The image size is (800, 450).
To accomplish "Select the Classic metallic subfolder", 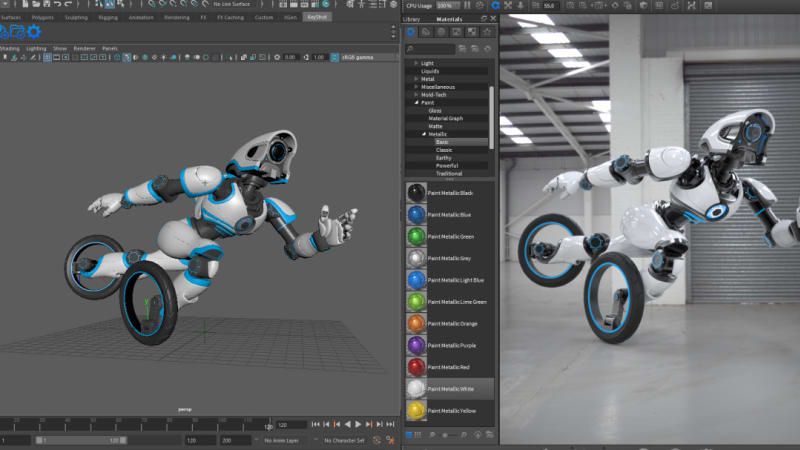I will [444, 150].
